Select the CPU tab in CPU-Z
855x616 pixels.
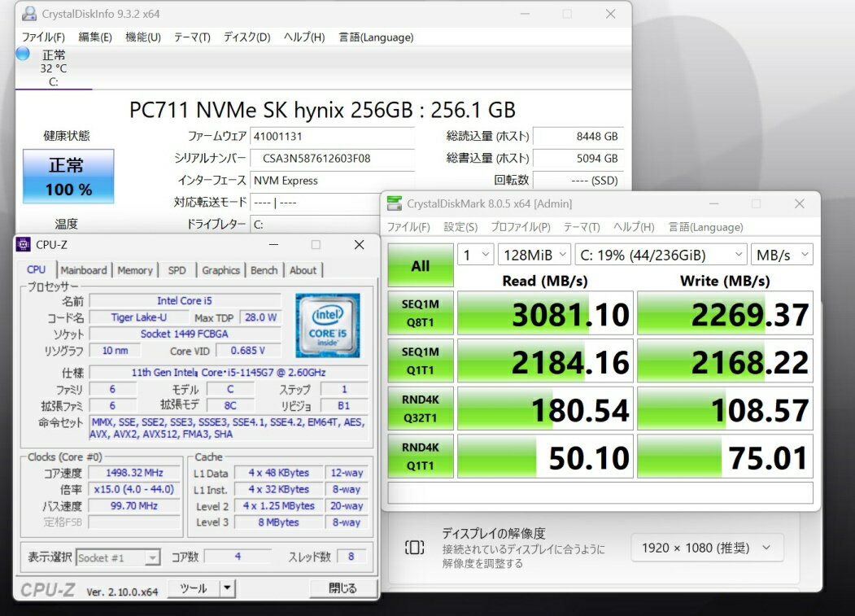pos(37,270)
